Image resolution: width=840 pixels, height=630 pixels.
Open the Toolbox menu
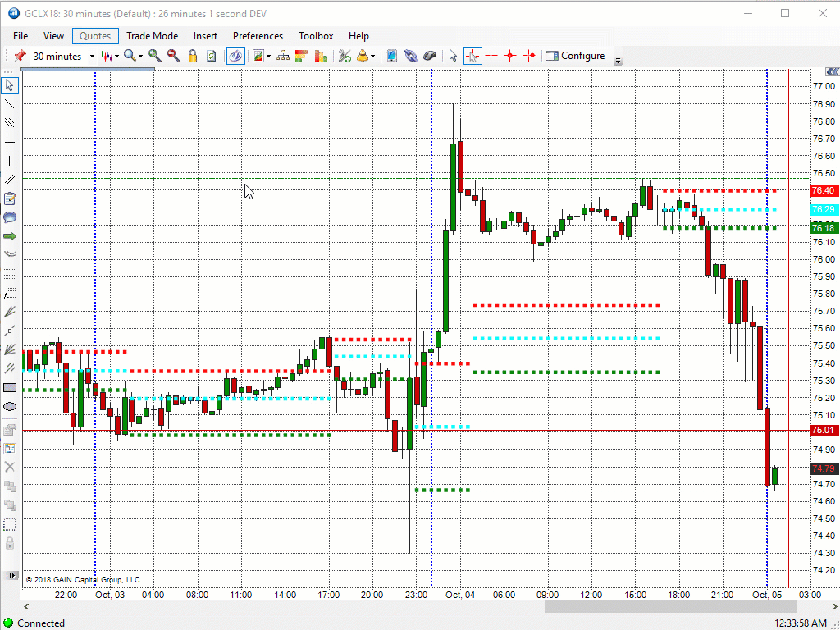click(316, 36)
